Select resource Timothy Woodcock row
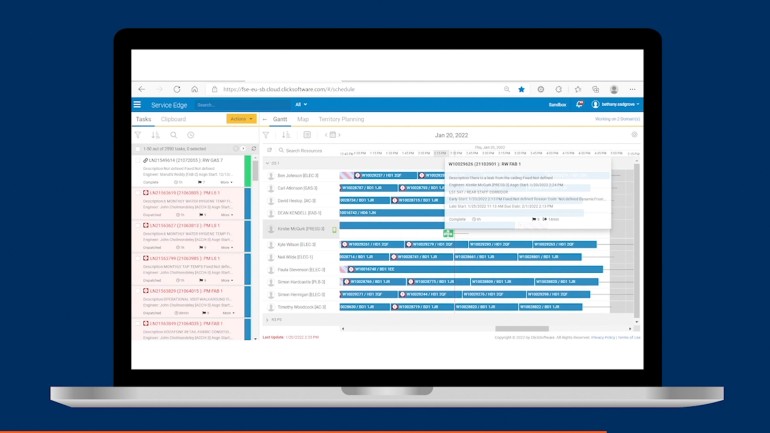The image size is (770, 433). point(300,307)
